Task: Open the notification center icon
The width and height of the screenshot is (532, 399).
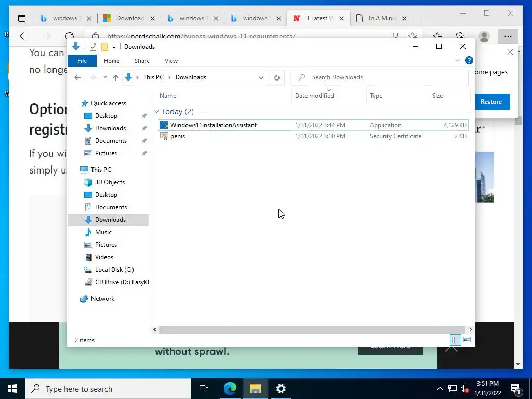Action: tap(515, 390)
